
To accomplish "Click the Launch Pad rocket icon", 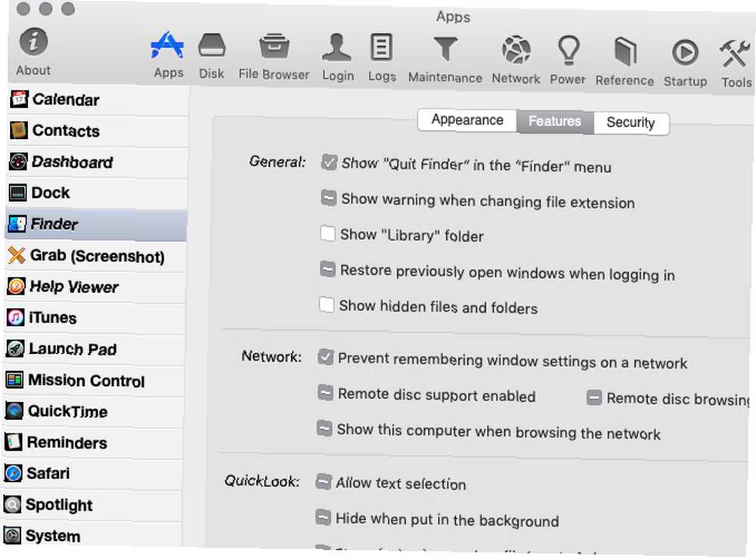I will (15, 348).
